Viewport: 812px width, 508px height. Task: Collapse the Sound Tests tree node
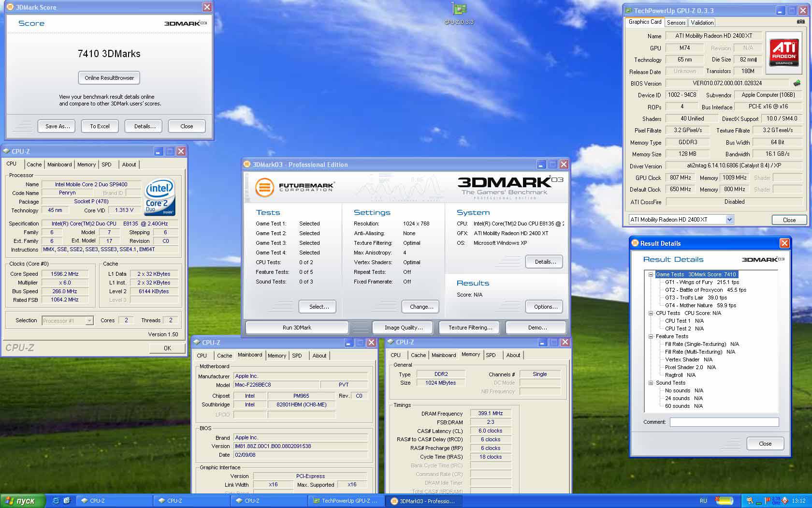651,383
